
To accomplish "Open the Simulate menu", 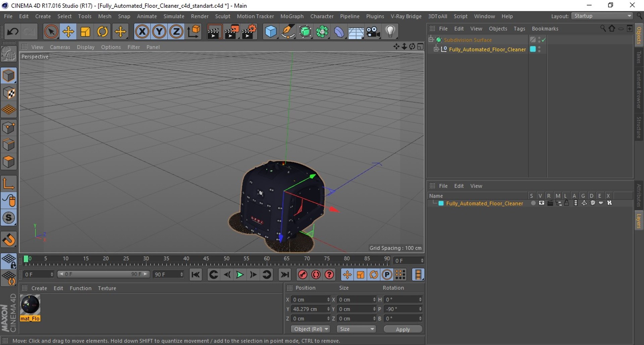I will click(x=174, y=16).
